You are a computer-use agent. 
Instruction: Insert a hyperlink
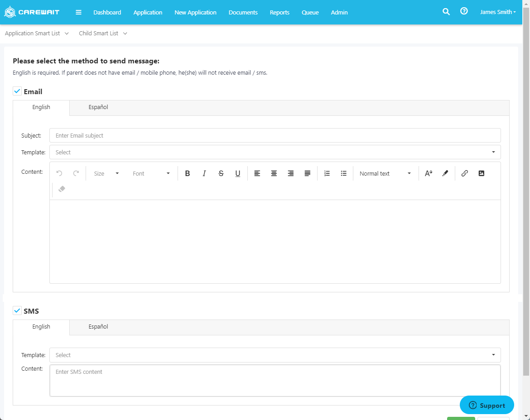point(465,173)
